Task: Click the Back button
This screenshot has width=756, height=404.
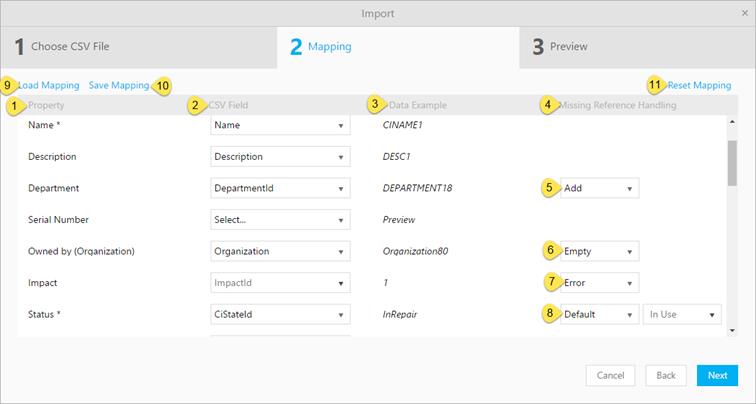Action: pyautogui.click(x=665, y=375)
